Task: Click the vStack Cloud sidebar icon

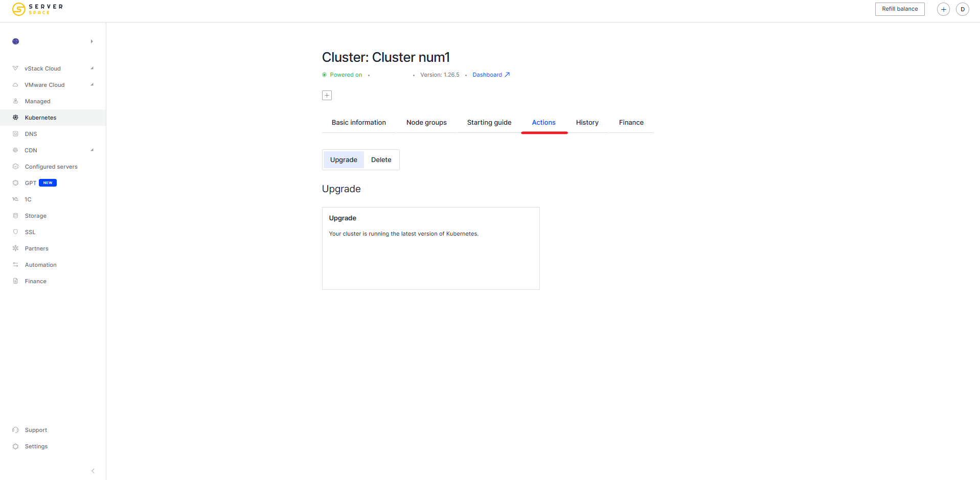Action: point(15,68)
